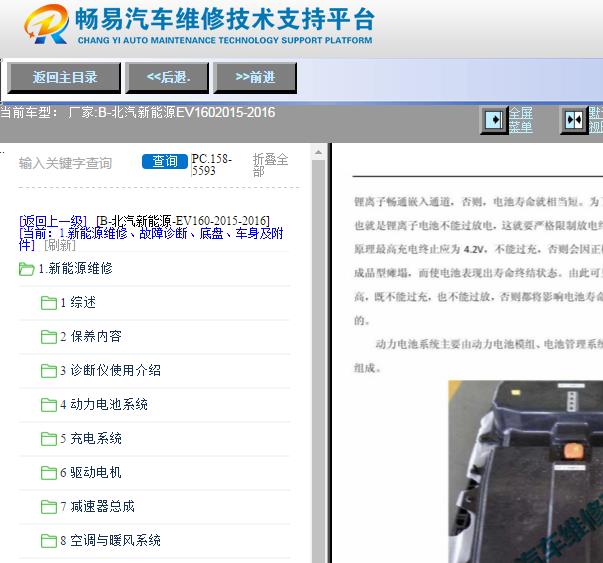Click folder icon beside 7 减速器总成
Image resolution: width=603 pixels, height=563 pixels.
point(49,507)
